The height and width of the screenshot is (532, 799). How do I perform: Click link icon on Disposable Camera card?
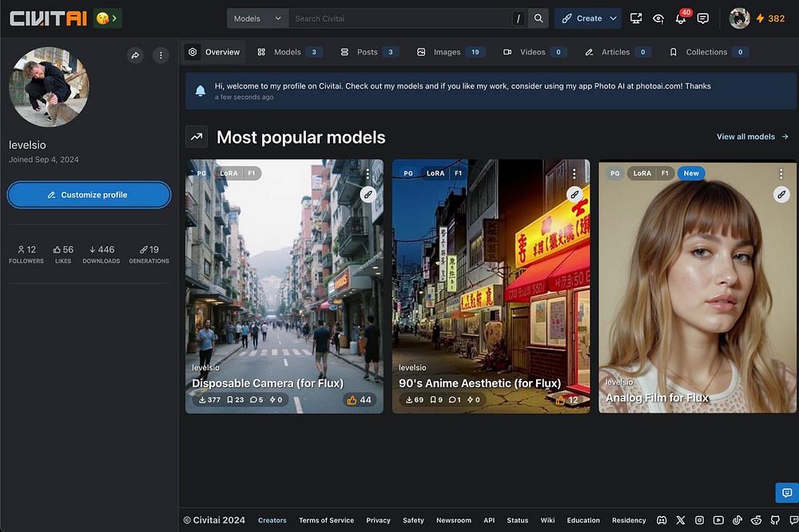(367, 194)
